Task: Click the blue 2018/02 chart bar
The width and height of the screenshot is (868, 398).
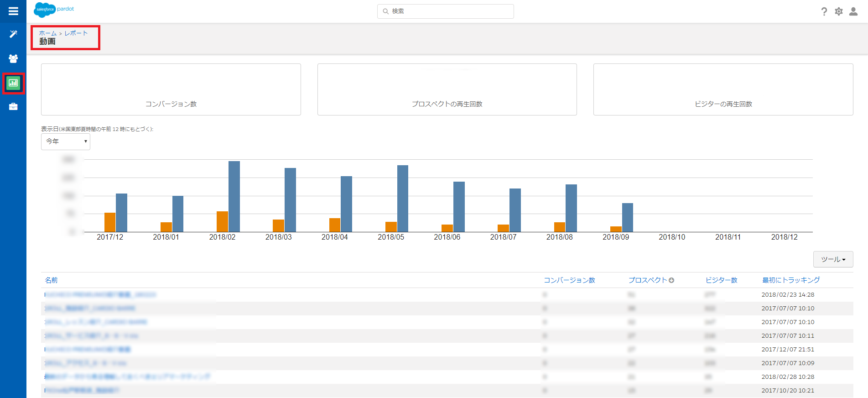Action: [234, 196]
